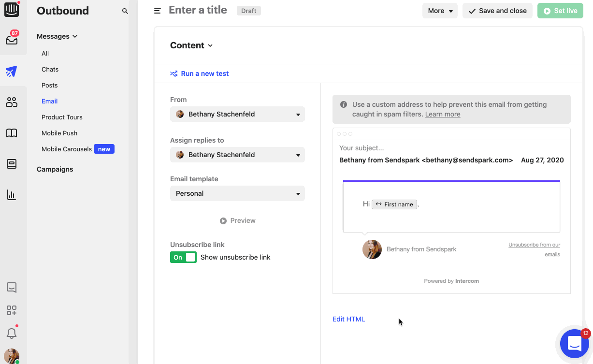Viewport: 593px width, 364px height.
Task: Collapse the Messages section chevron
Action: click(x=75, y=36)
